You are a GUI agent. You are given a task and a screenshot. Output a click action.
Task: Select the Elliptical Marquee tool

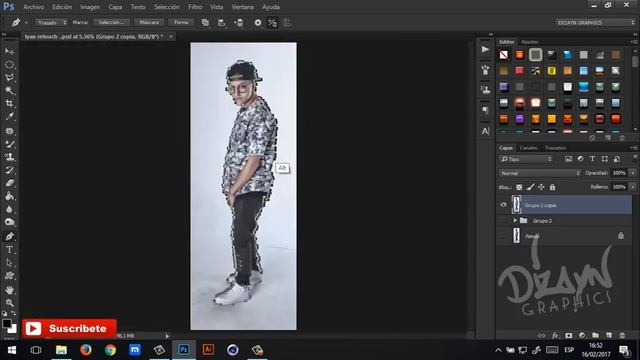(9, 64)
